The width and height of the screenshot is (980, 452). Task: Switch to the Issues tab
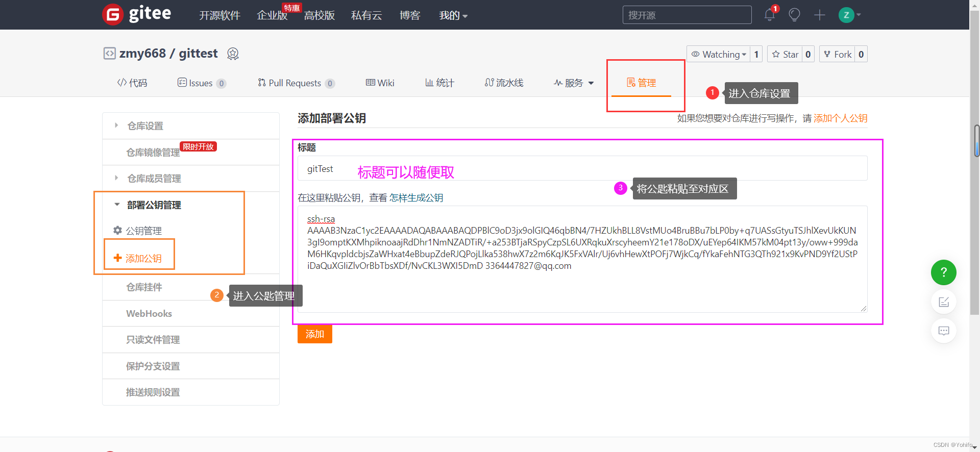[x=202, y=83]
